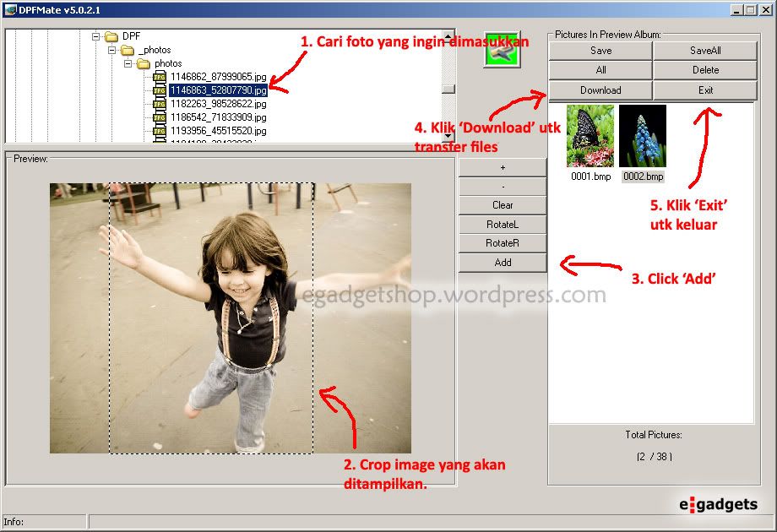Click the file tree scroll down arrow
This screenshot has height=532, width=777.
pyautogui.click(x=448, y=136)
